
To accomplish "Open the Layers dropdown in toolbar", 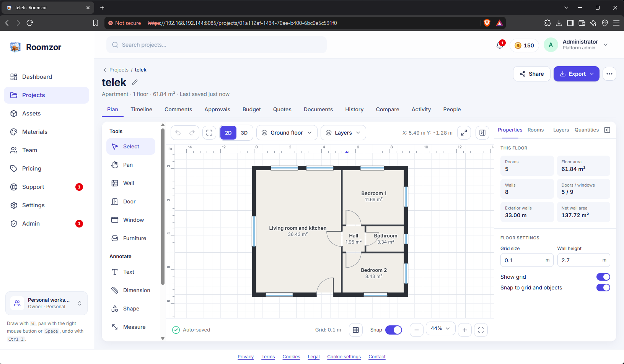I will point(343,133).
